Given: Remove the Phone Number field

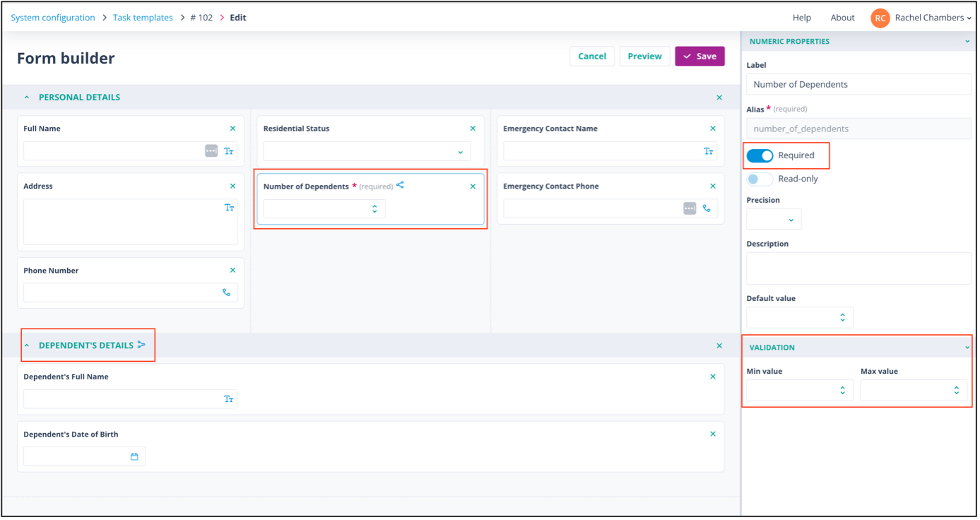Looking at the screenshot, I should point(232,270).
